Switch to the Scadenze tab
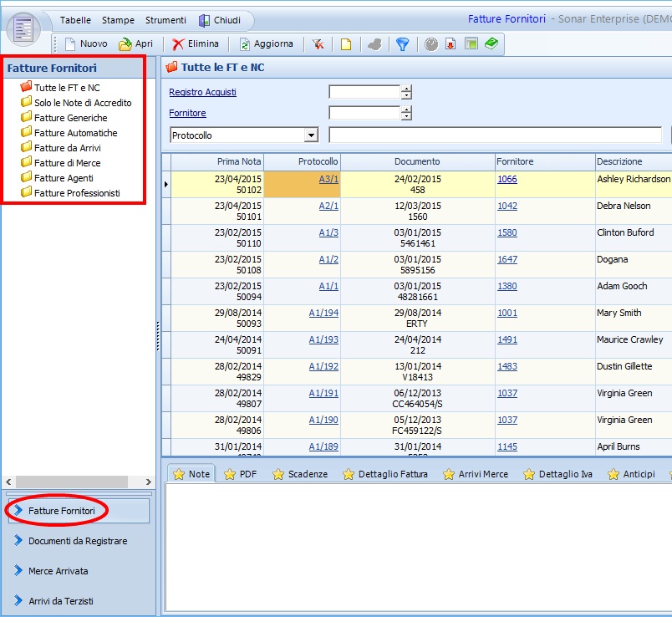The image size is (672, 617). pos(299,474)
